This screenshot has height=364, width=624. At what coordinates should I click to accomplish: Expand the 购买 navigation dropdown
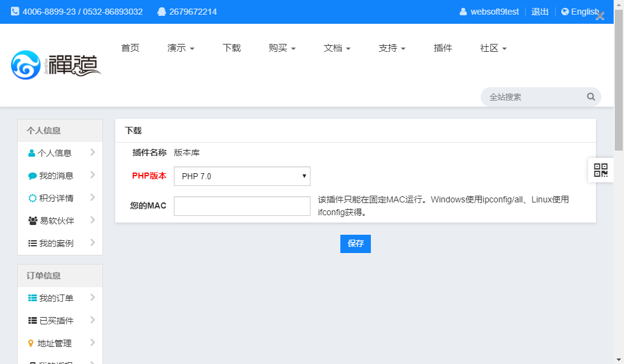(282, 48)
